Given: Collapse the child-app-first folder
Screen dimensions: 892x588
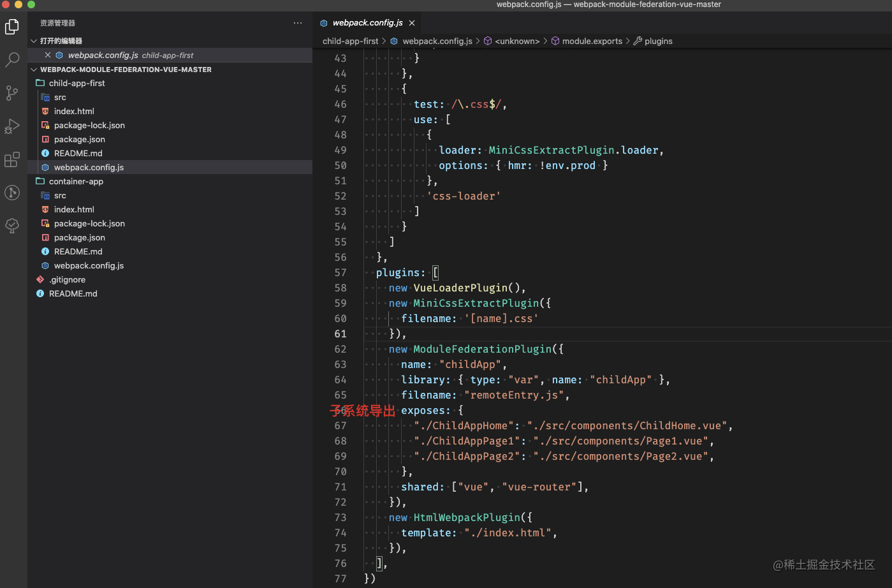Looking at the screenshot, I should [170, 83].
